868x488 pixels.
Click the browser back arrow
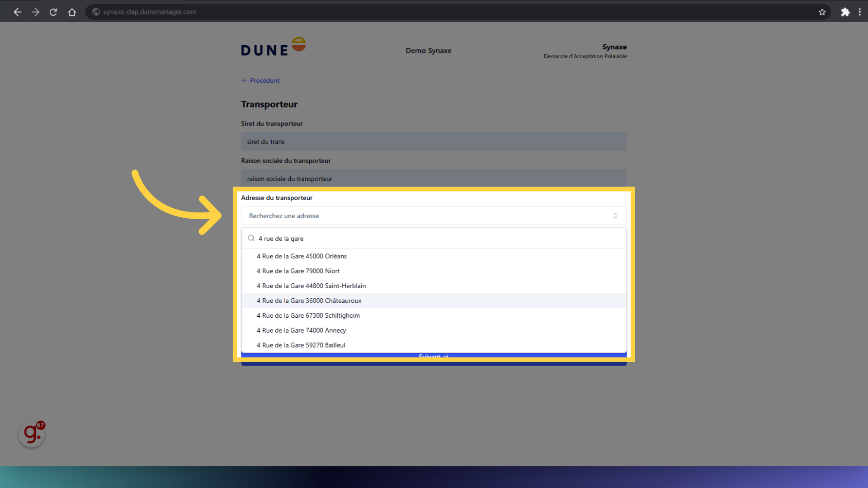pyautogui.click(x=18, y=12)
